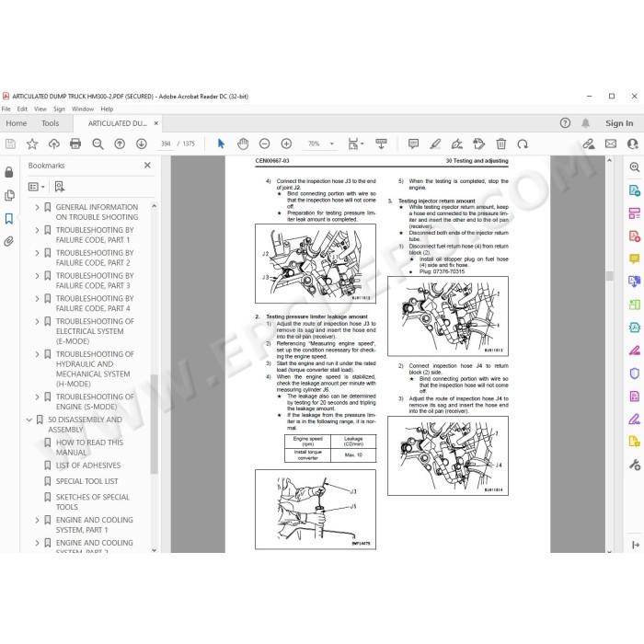644x644 pixels.
Task: Switch to the Home tab
Action: tap(16, 123)
